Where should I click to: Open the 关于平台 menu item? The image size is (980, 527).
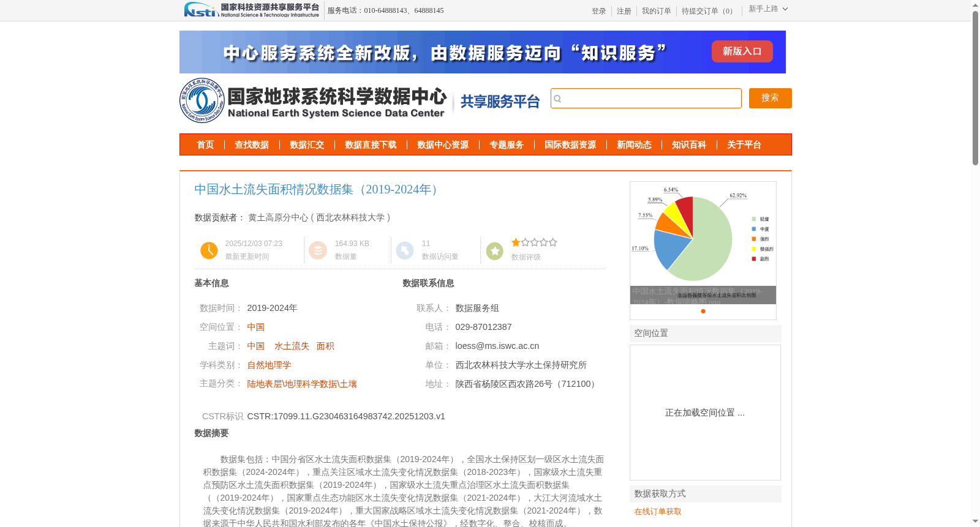[744, 145]
